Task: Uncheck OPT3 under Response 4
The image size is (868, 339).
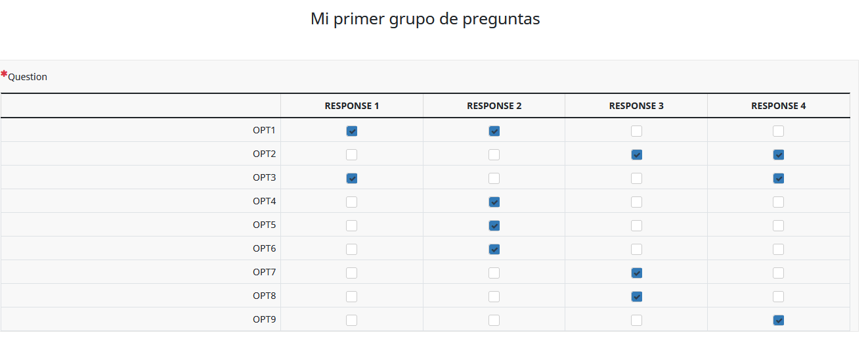Action: coord(779,178)
